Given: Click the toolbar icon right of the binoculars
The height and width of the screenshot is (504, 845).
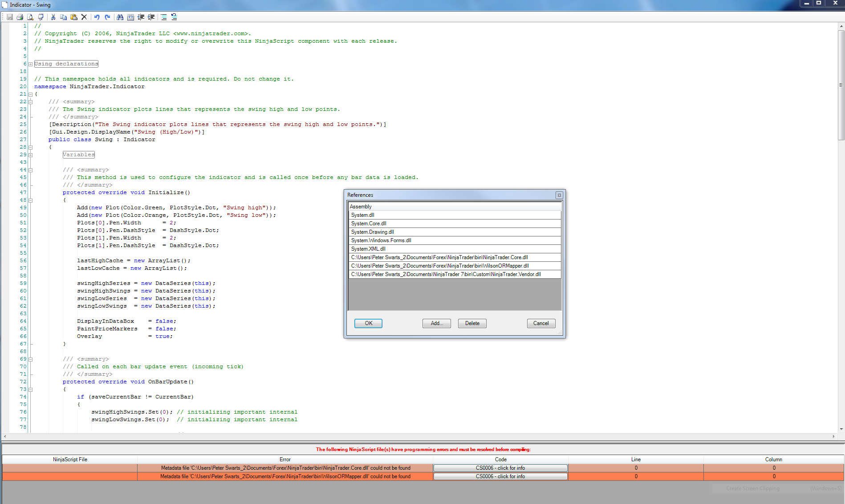Looking at the screenshot, I should point(130,17).
